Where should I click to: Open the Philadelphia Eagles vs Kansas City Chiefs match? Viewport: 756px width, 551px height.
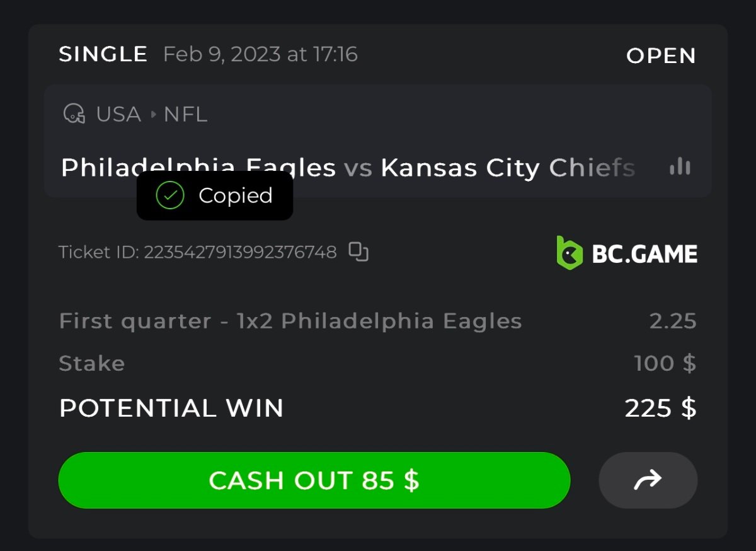click(x=347, y=168)
